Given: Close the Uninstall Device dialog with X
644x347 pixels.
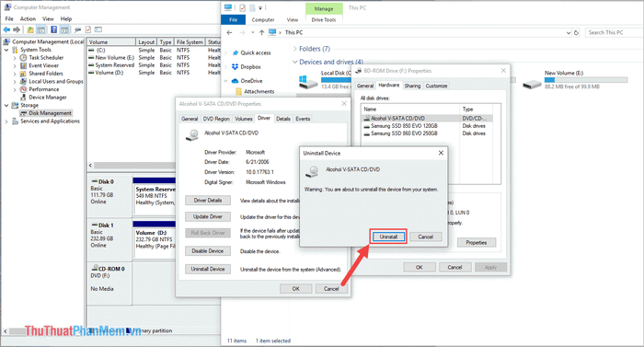Looking at the screenshot, I should (441, 153).
